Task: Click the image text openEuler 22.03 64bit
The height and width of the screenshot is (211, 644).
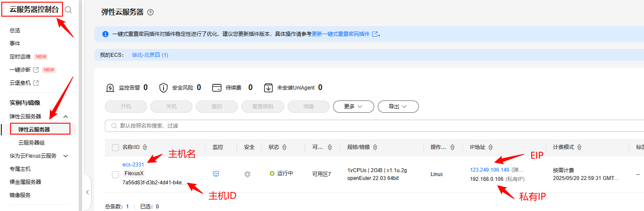Action: click(x=373, y=178)
